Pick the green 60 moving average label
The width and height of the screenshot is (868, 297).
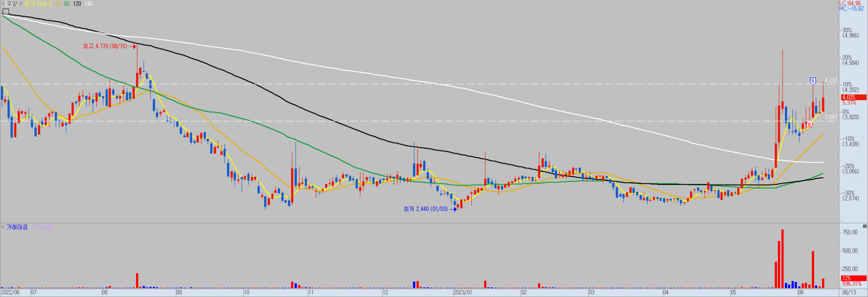tap(67, 4)
